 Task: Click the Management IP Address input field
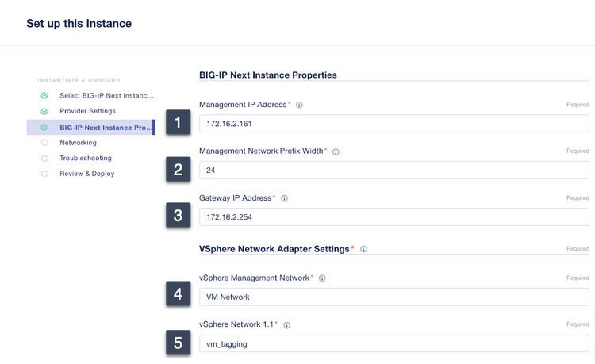(393, 124)
